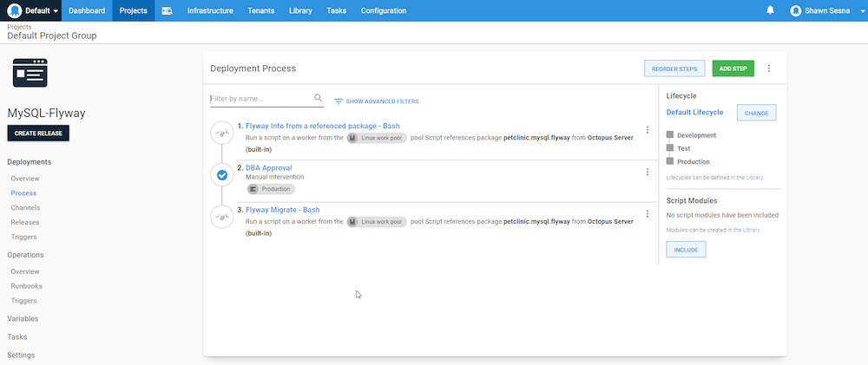Click the Test phase square icon
868x365 pixels.
[670, 148]
